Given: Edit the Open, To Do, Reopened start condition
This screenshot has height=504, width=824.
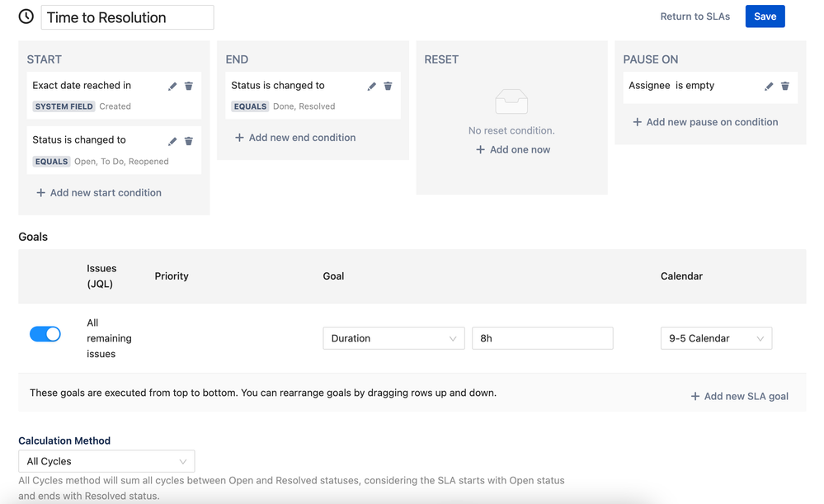Looking at the screenshot, I should [172, 141].
